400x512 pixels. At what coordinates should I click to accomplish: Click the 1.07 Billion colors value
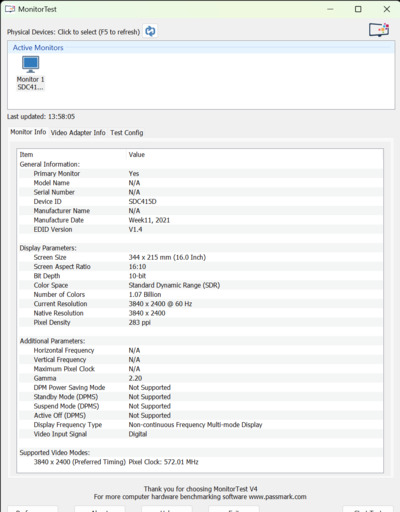145,295
